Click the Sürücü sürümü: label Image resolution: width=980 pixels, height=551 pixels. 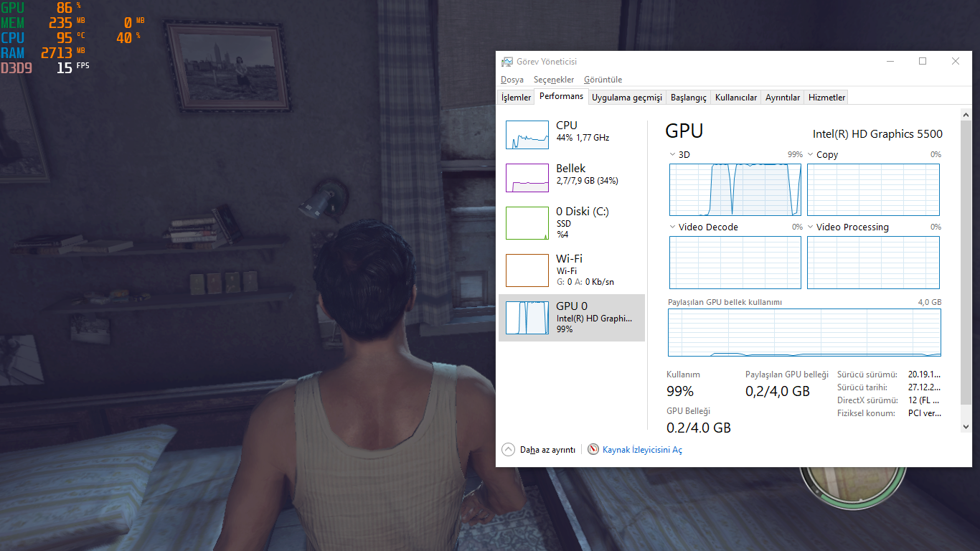tap(867, 375)
